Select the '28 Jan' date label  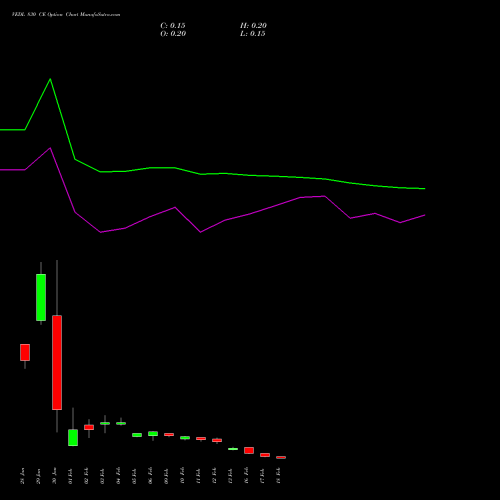pyautogui.click(x=22, y=476)
